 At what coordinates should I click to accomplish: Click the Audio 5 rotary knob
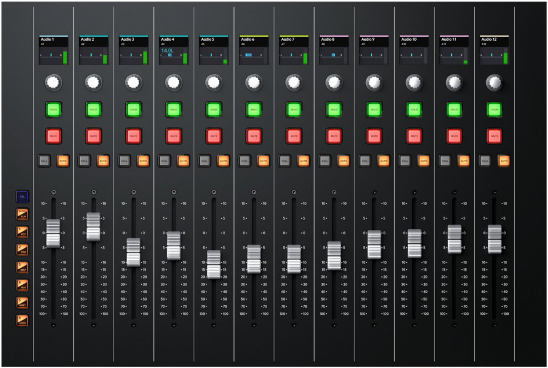[214, 83]
